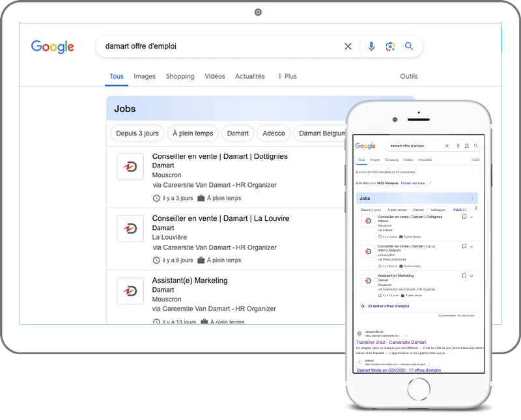The height and width of the screenshot is (420, 521).
Task: Switch to the Shopping tab on the tablet
Action: click(x=180, y=76)
